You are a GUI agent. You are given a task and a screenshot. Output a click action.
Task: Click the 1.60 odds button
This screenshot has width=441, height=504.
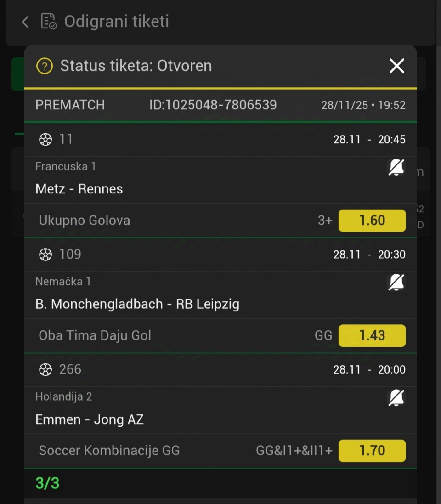372,221
